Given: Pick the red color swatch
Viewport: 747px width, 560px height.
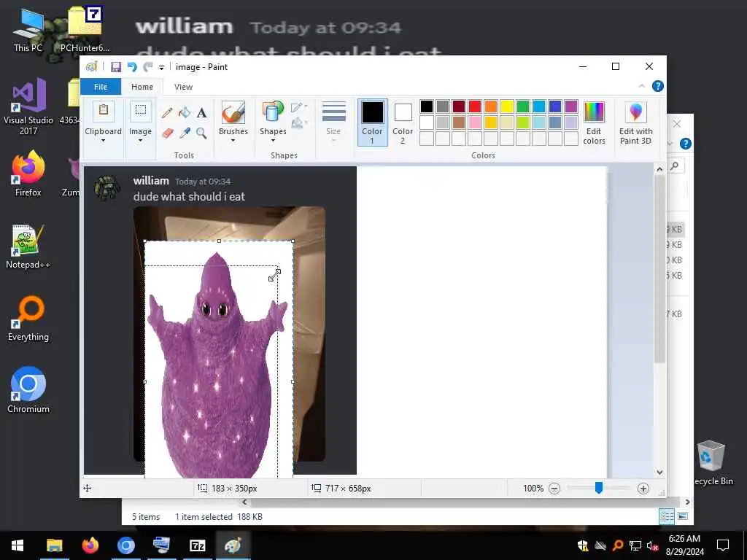Looking at the screenshot, I should coord(475,106).
